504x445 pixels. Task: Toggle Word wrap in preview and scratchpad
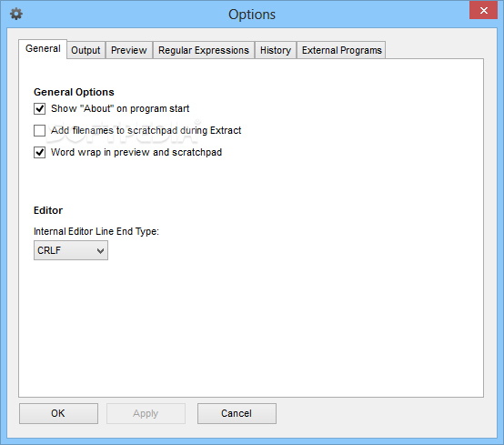pos(39,152)
